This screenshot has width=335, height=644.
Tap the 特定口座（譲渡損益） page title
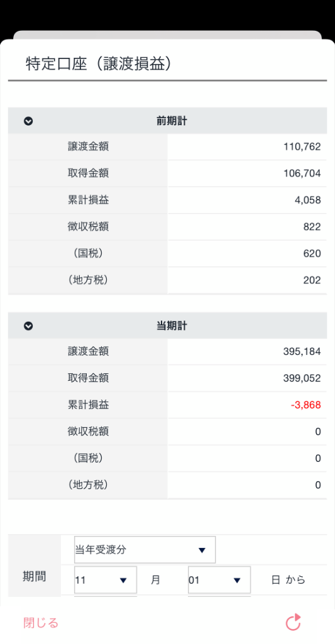(x=98, y=64)
